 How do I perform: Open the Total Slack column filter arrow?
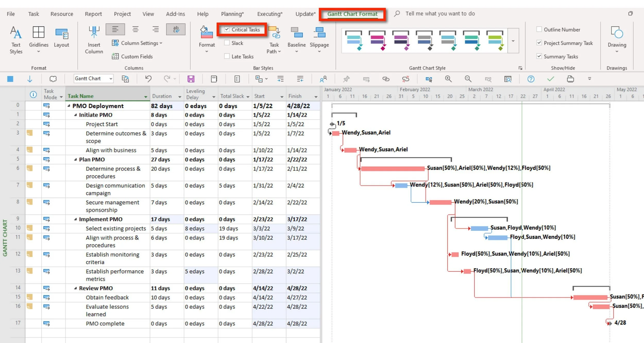(x=248, y=97)
